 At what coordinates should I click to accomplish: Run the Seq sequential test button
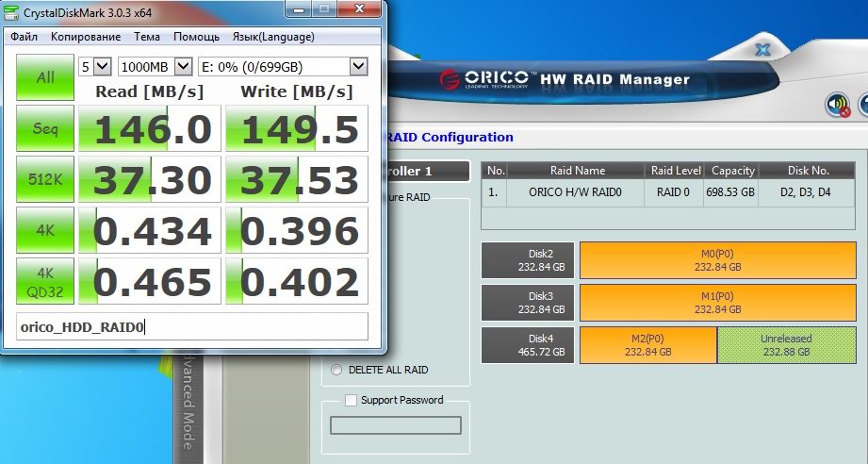click(44, 128)
